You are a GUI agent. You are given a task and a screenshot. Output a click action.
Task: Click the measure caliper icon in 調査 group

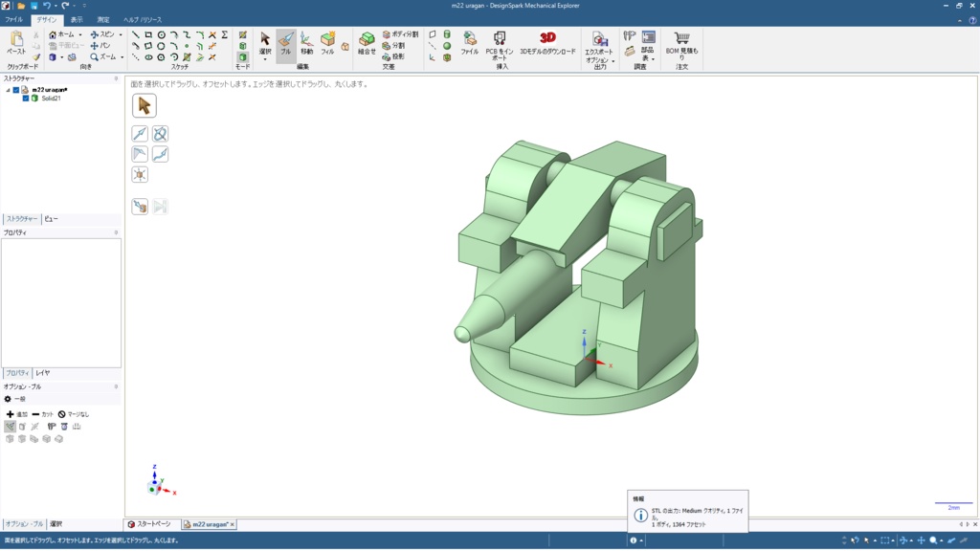pos(630,35)
